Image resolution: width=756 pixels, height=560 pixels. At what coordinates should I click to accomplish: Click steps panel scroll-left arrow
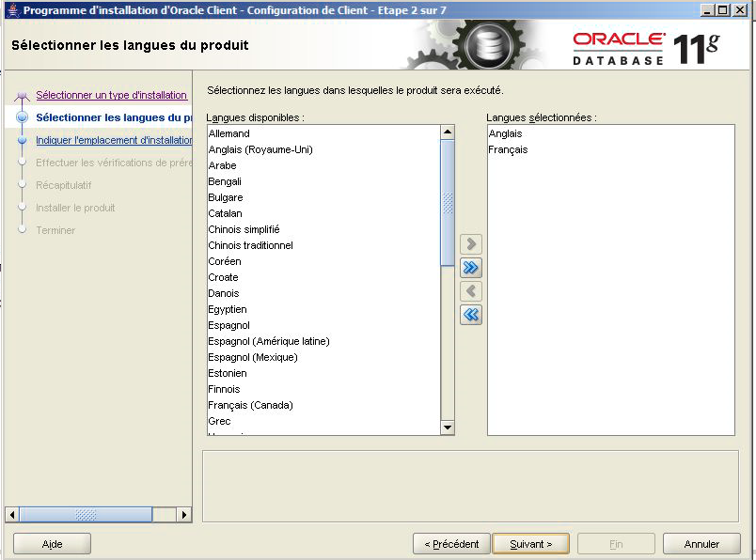pyautogui.click(x=12, y=515)
